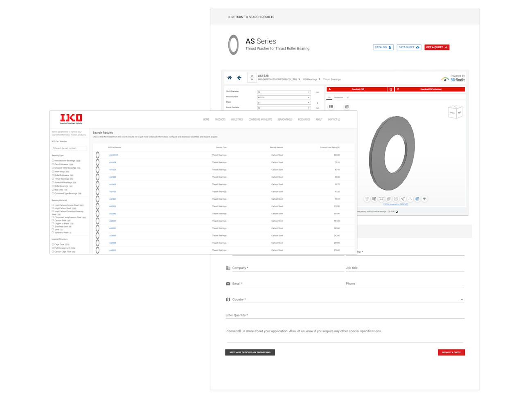This screenshot has height=399, width=532.
Task: Select Thrust Bearings radio button
Action: [x=53, y=179]
